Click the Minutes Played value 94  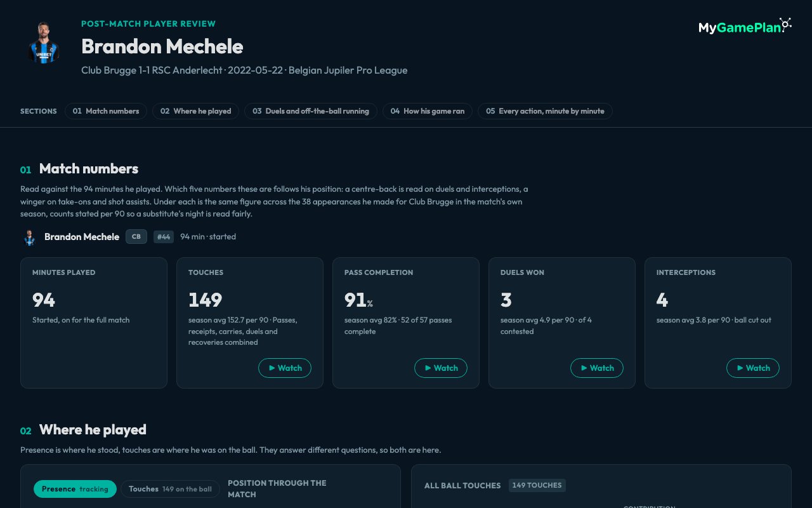(x=44, y=300)
